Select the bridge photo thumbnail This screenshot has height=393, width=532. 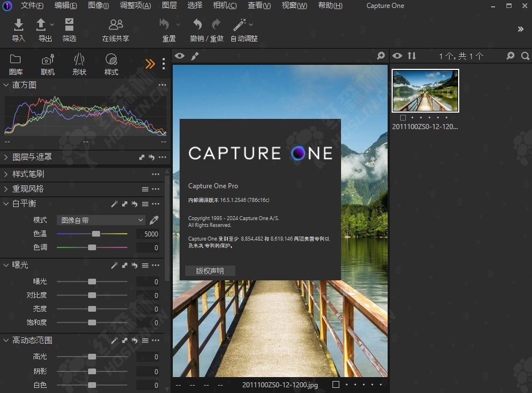click(x=425, y=91)
